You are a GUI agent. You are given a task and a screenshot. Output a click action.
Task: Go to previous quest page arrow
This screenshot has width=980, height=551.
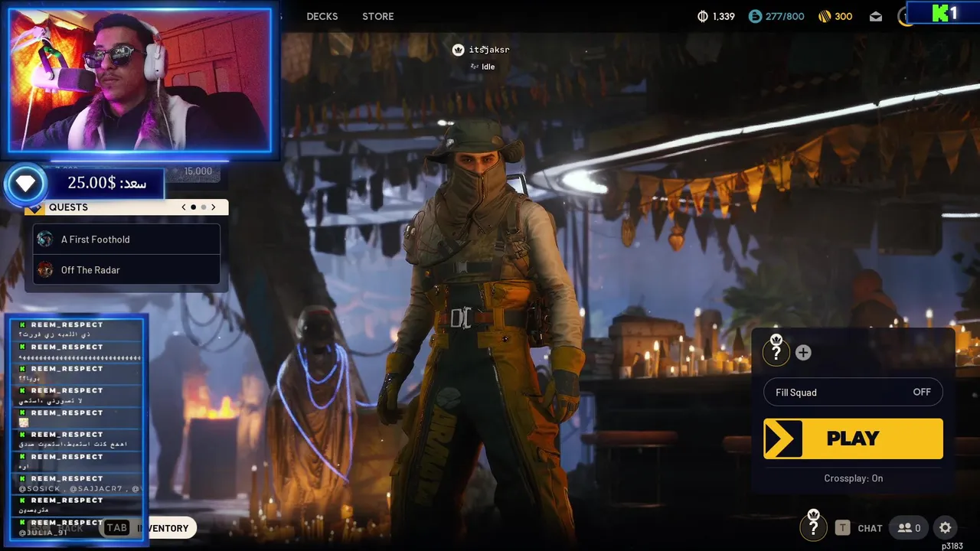point(184,207)
